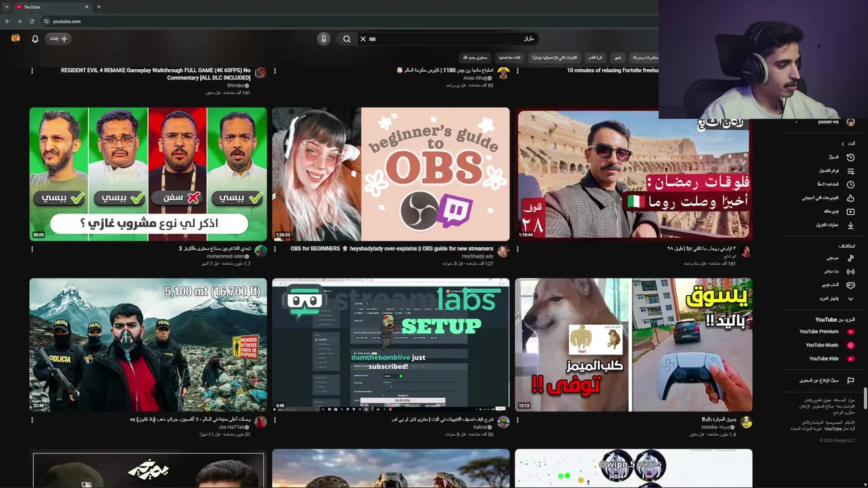Open Your videos (فيديوهاتك)
The height and width of the screenshot is (488, 868).
(x=838, y=211)
